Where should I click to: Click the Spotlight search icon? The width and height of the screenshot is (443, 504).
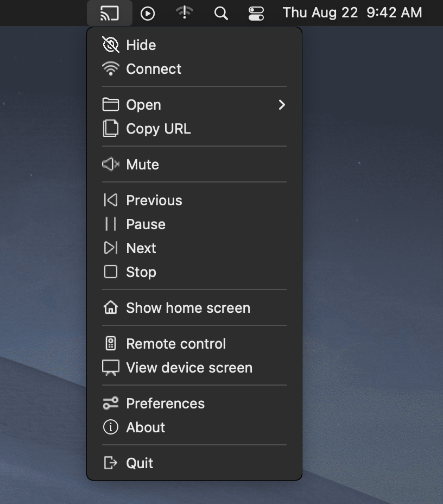[220, 12]
